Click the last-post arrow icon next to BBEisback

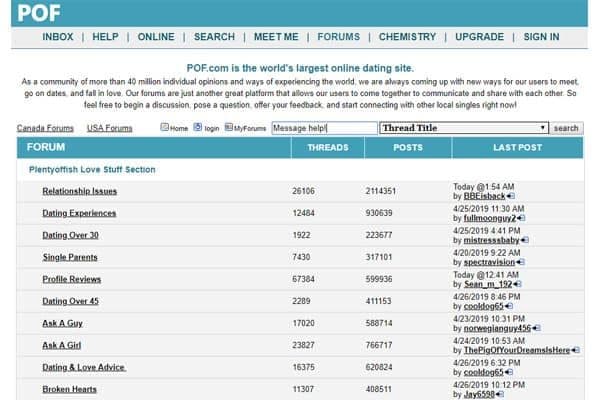(510, 197)
